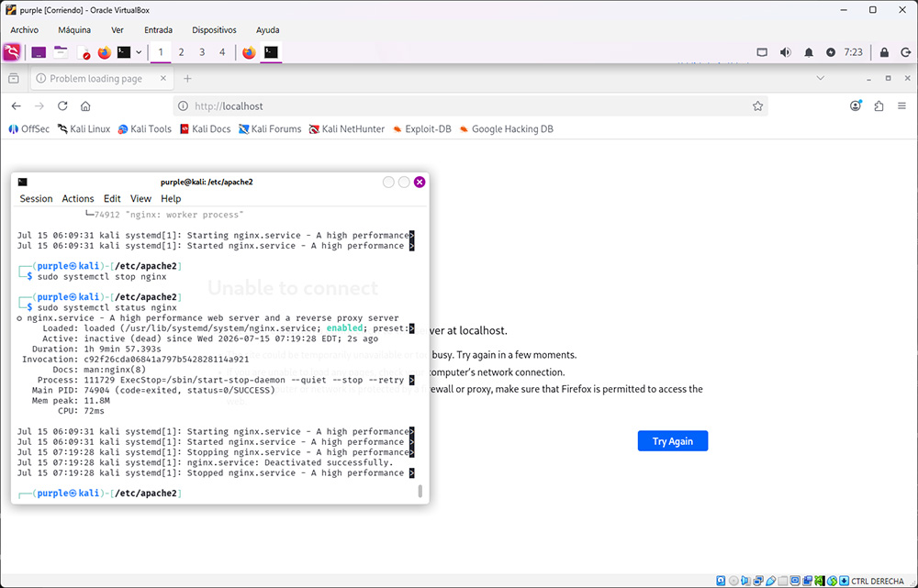Screen dimensions: 918x588
Task: Click the Firefox address bar showing localhost
Action: 470,105
